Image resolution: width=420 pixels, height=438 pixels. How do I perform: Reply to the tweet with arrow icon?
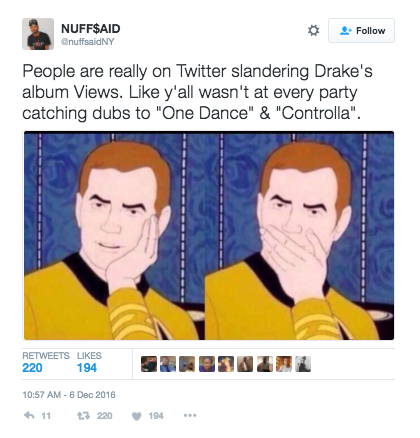pos(29,415)
